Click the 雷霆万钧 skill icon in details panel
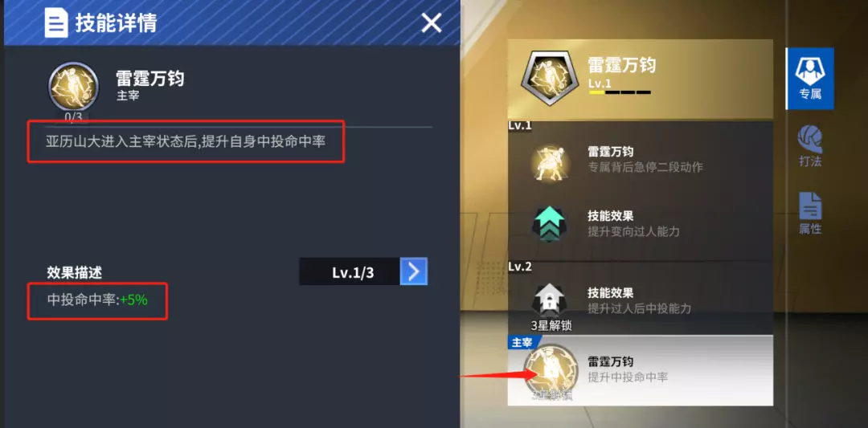 pyautogui.click(x=74, y=87)
